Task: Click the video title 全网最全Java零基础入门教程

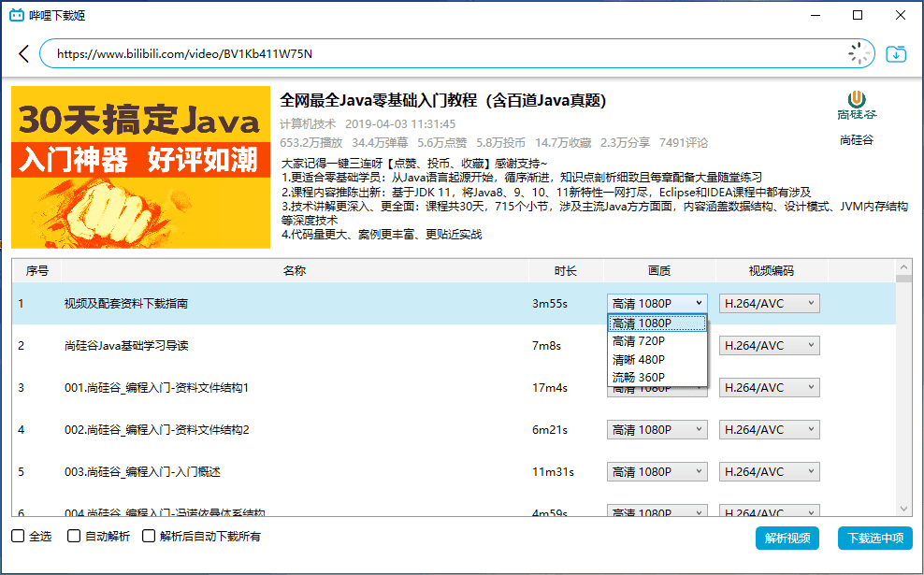Action: tap(443, 101)
